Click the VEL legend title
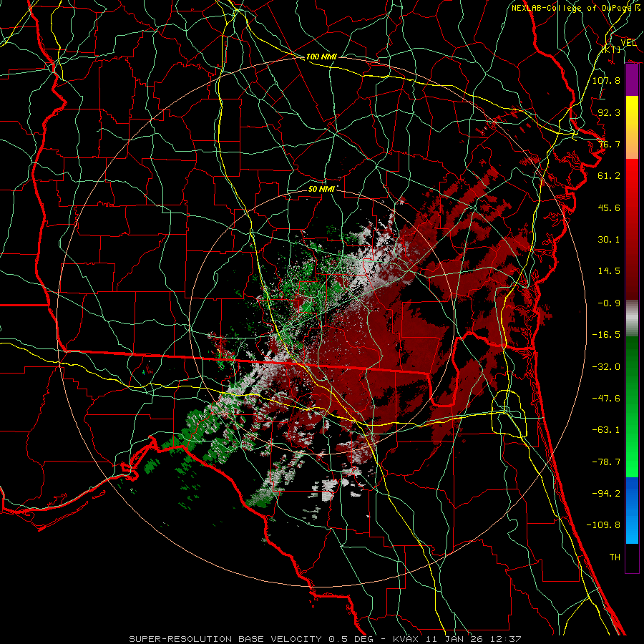644x644 pixels. pyautogui.click(x=628, y=43)
